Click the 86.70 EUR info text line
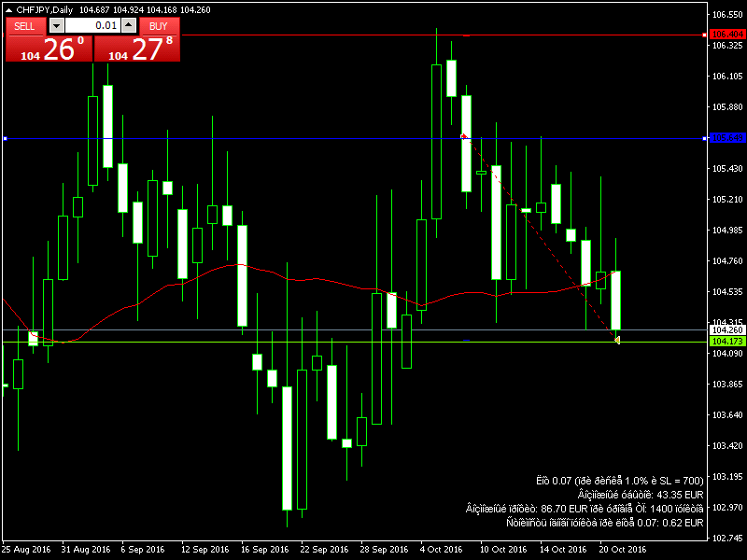 (585, 509)
